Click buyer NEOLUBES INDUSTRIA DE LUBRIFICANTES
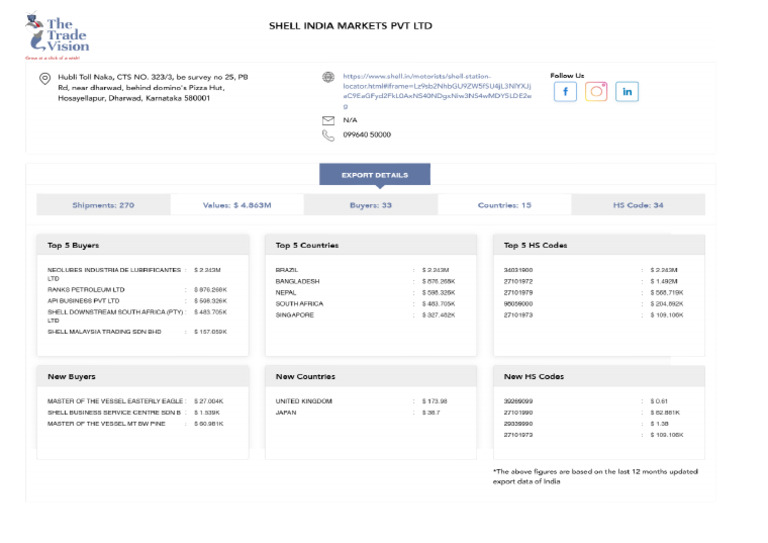This screenshot has width=768, height=543. coord(114,274)
